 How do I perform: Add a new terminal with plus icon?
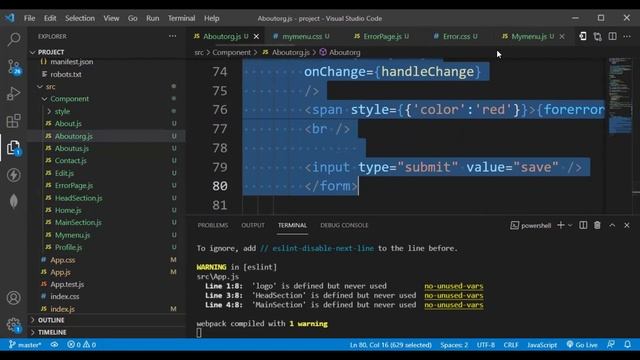pos(561,225)
